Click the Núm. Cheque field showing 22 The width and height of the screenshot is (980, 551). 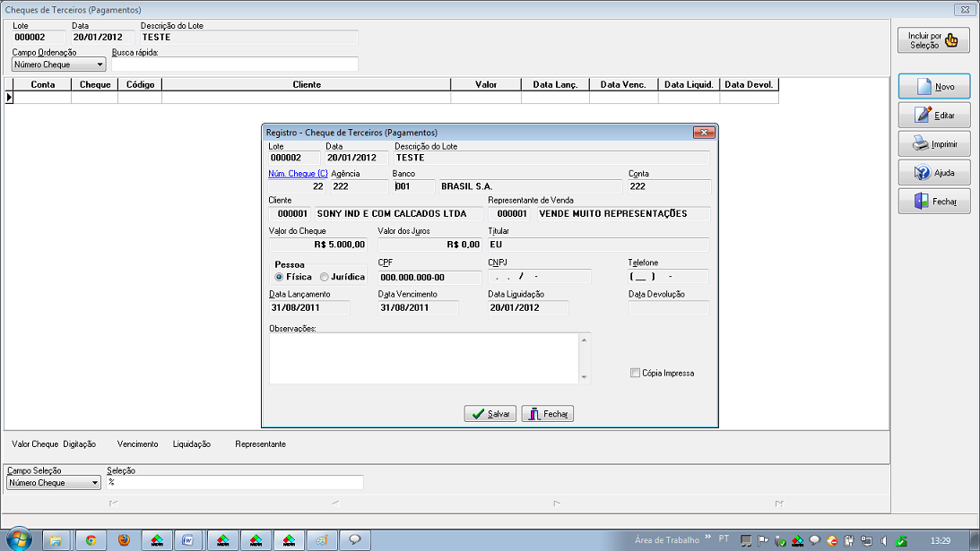click(297, 186)
